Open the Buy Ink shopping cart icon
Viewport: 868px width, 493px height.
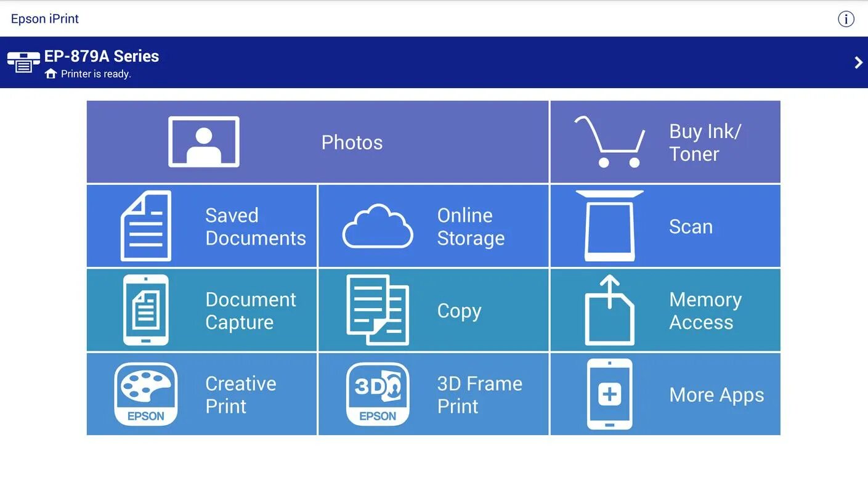(610, 142)
